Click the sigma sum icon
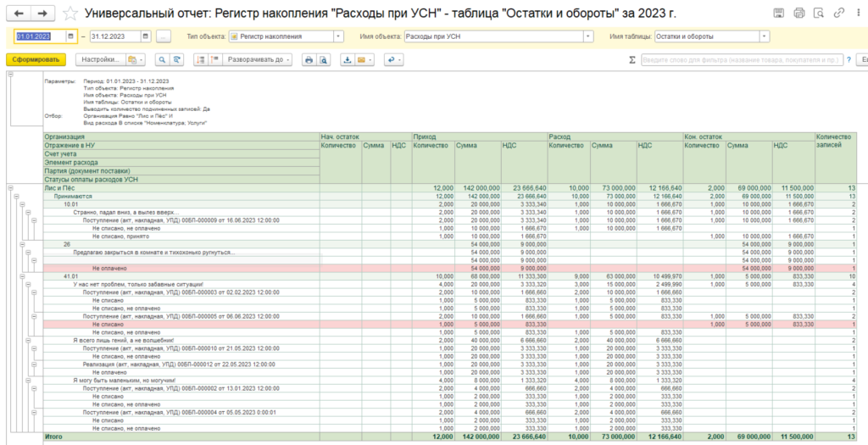The height and width of the screenshot is (445, 868). pyautogui.click(x=632, y=60)
